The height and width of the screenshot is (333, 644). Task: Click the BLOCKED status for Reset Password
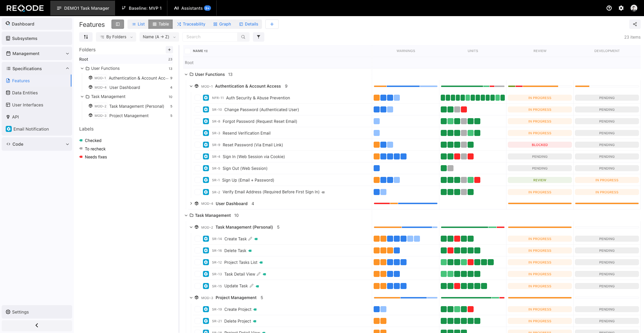click(539, 145)
